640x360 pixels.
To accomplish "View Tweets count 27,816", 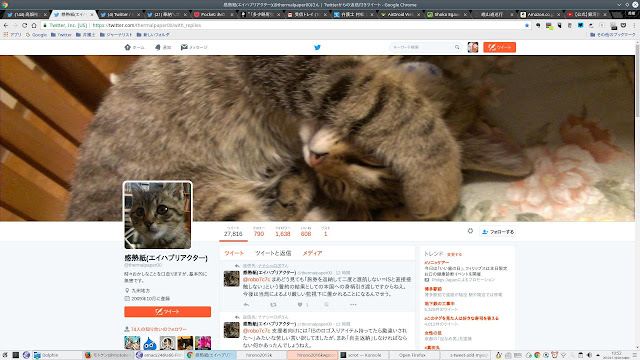I will (233, 231).
